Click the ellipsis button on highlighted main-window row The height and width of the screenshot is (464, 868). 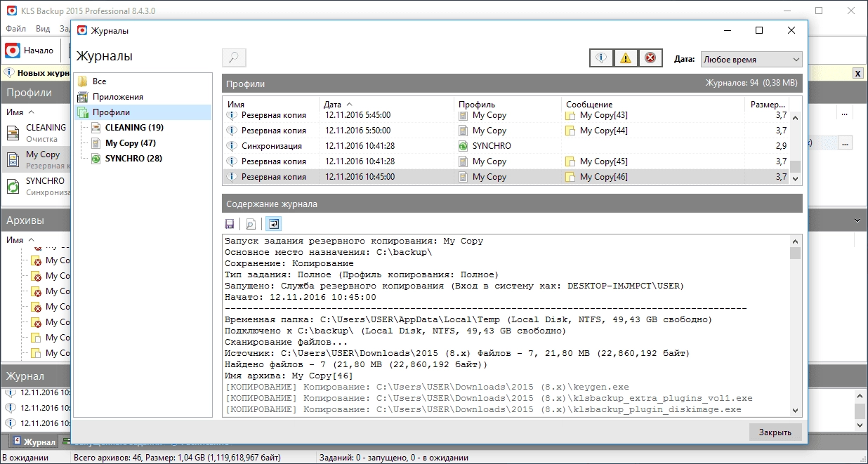845,142
